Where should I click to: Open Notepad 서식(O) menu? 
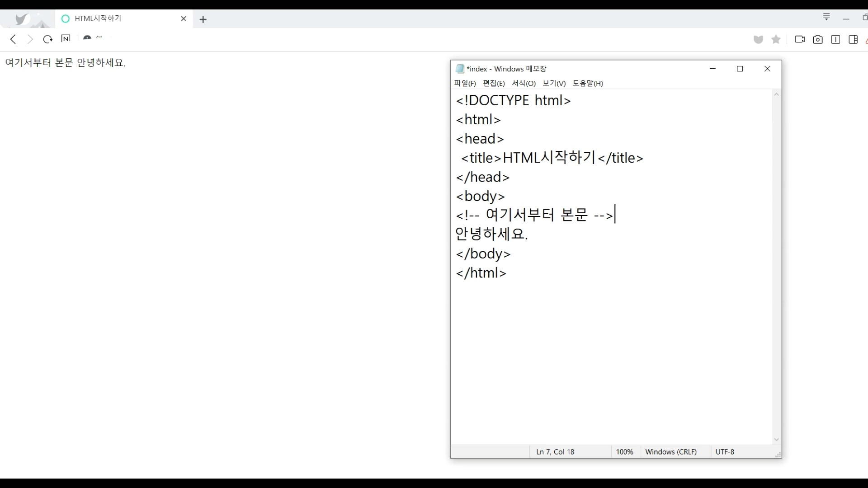pos(524,83)
